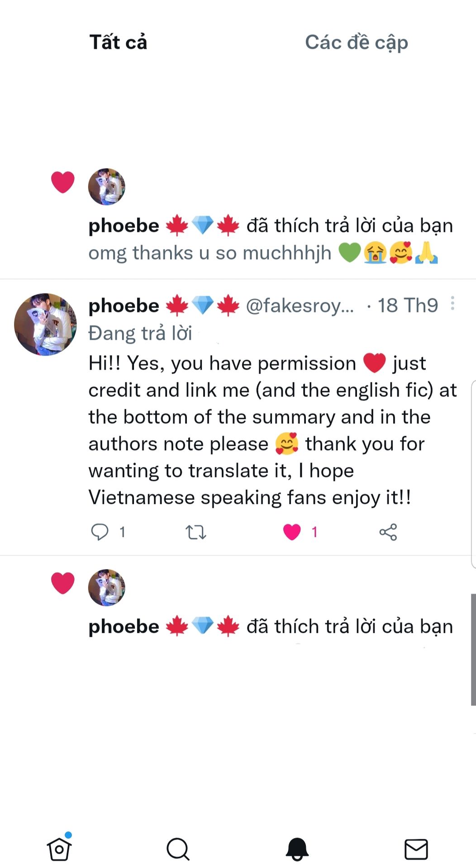Switch to the Các đề cập tab
This screenshot has height=868, width=476.
357,42
